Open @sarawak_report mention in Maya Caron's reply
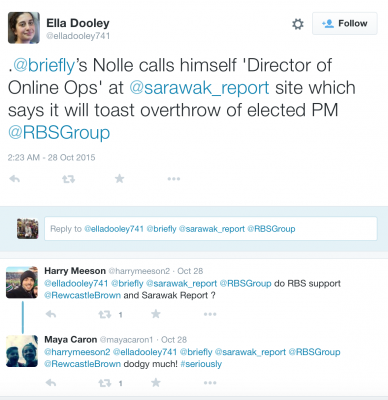Image resolution: width=388 pixels, height=400 pixels. [x=250, y=352]
